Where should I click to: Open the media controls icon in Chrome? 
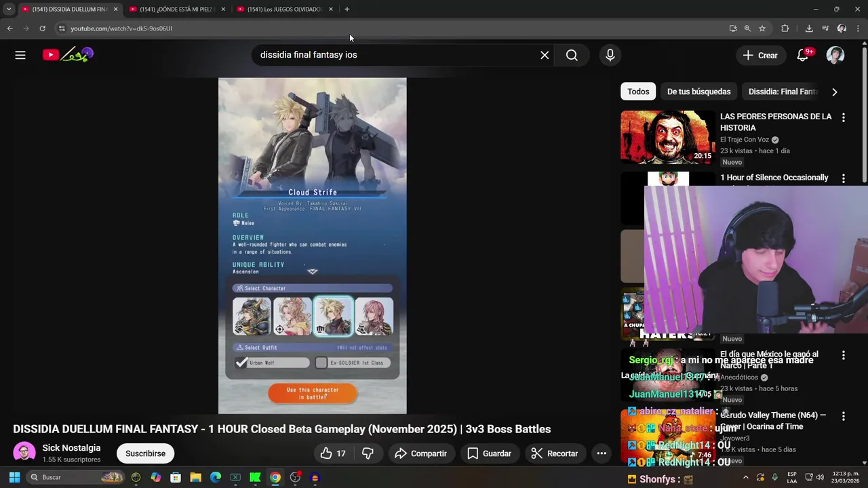[x=825, y=28]
